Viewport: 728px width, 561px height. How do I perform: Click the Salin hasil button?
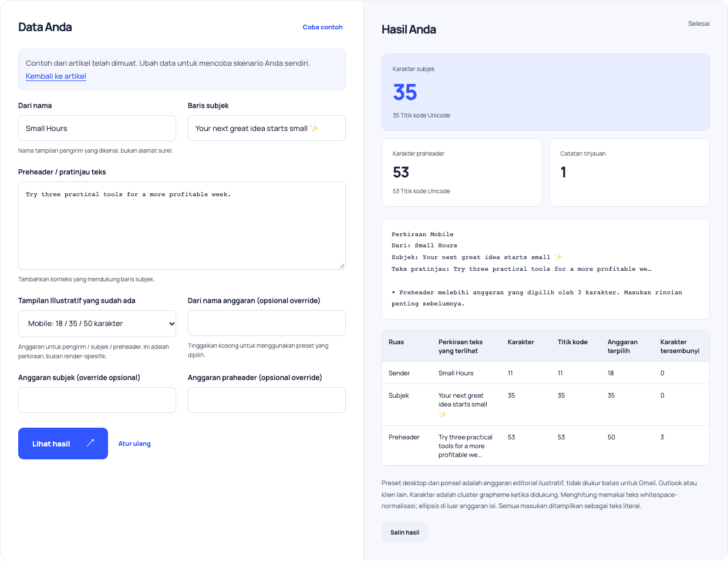405,532
